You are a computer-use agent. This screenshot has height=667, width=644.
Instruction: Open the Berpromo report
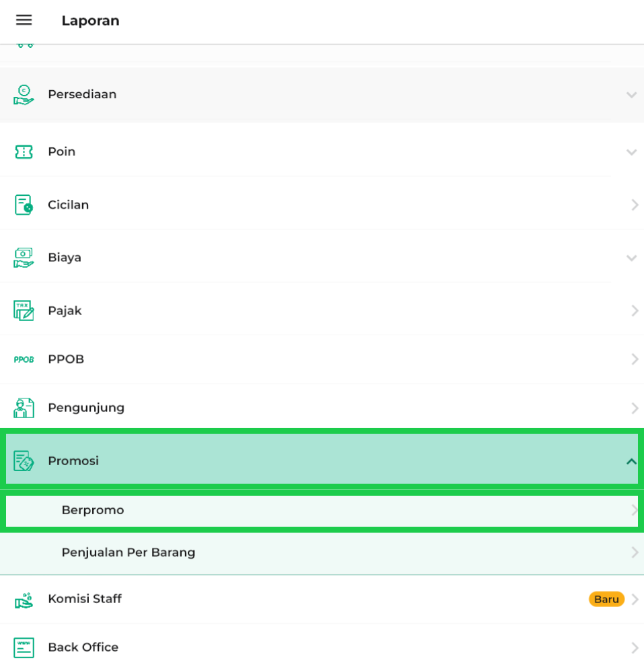coord(93,510)
